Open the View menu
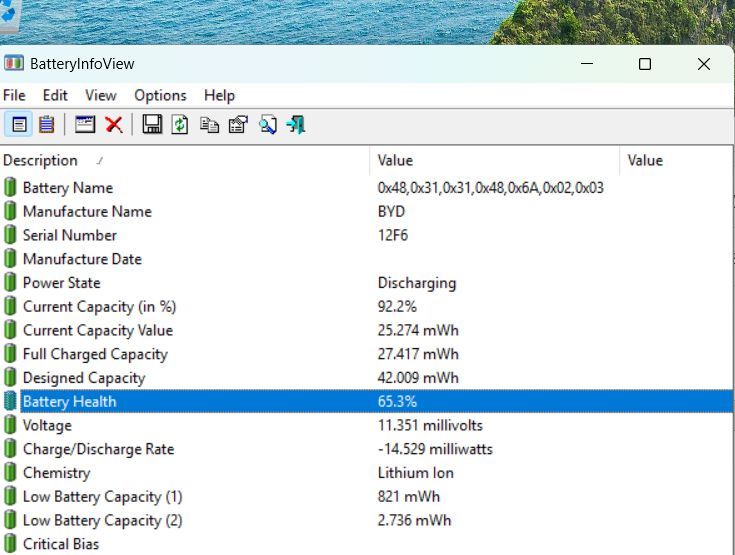The width and height of the screenshot is (735, 555). tap(100, 95)
